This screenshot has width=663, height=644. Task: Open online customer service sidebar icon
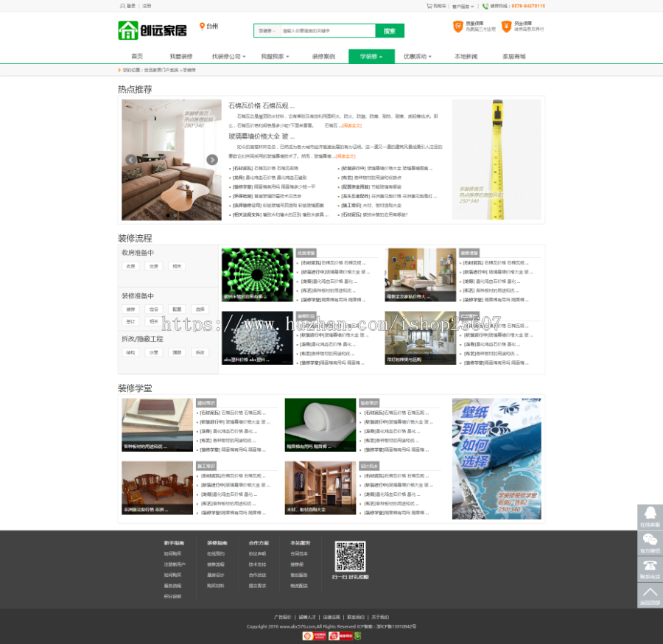point(650,517)
